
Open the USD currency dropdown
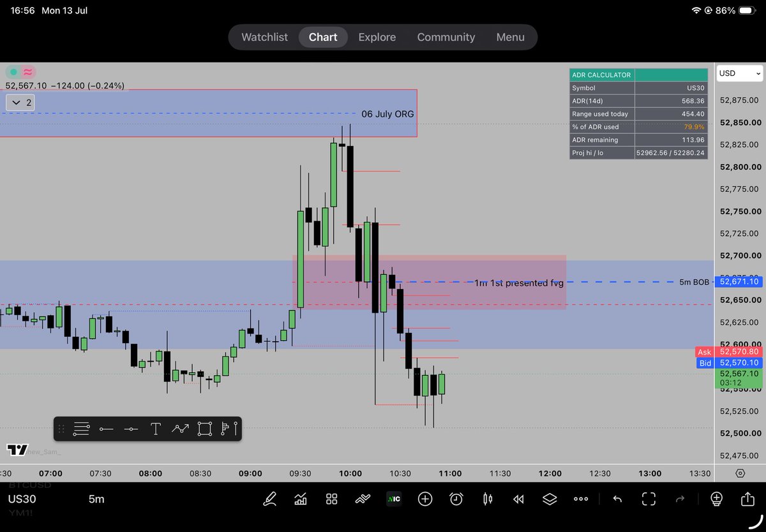tap(740, 73)
